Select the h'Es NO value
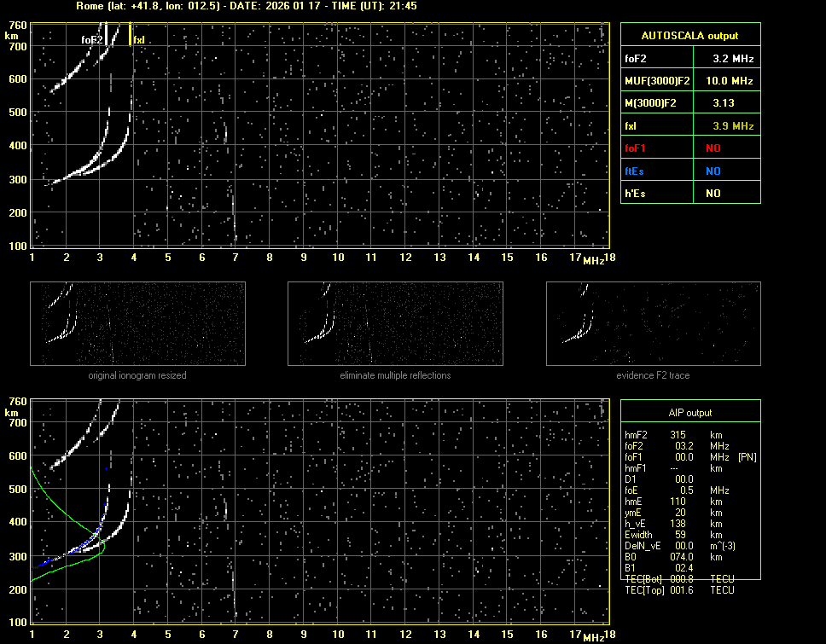 pos(713,194)
